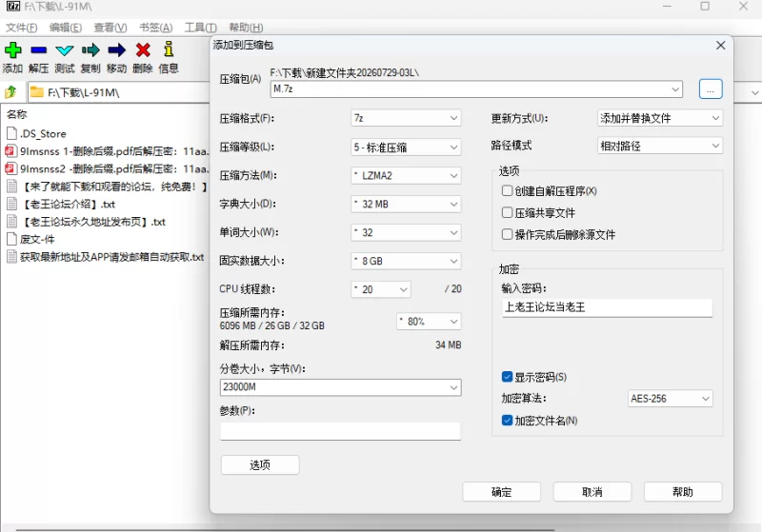Click the Delete (删除) red X icon
762x532 pixels.
(x=143, y=50)
